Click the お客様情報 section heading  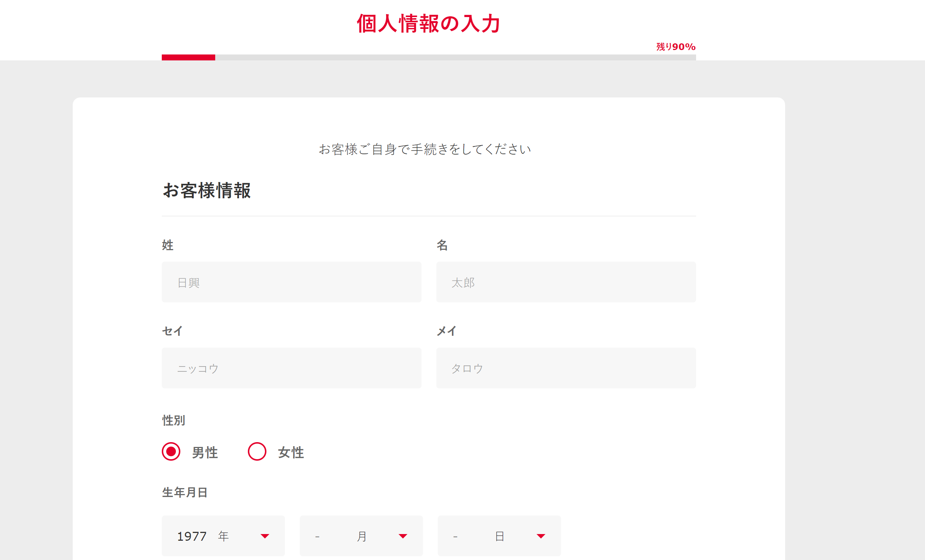click(x=208, y=192)
